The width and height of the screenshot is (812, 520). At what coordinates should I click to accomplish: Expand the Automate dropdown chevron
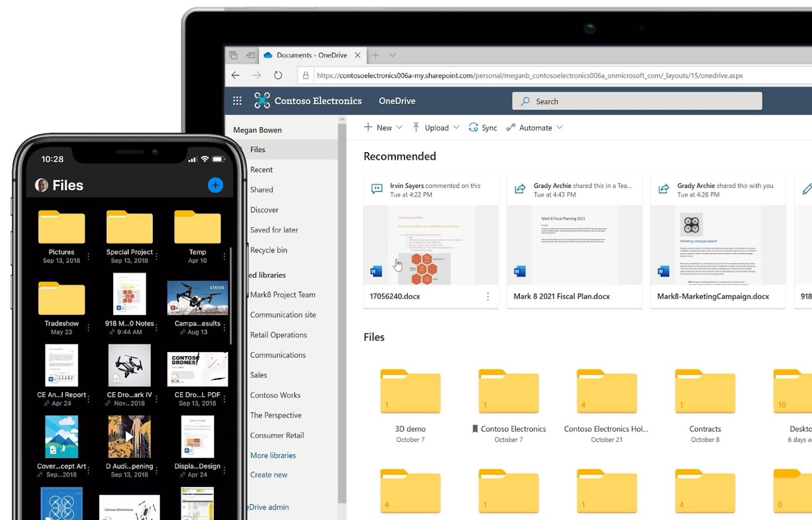(559, 127)
